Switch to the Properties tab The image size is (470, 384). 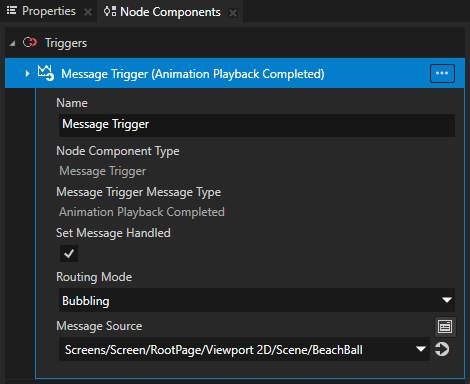[49, 11]
